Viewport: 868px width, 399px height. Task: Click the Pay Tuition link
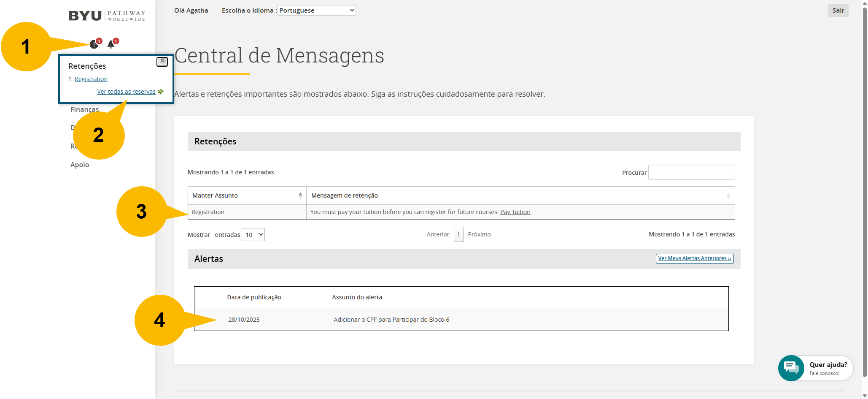click(x=515, y=212)
